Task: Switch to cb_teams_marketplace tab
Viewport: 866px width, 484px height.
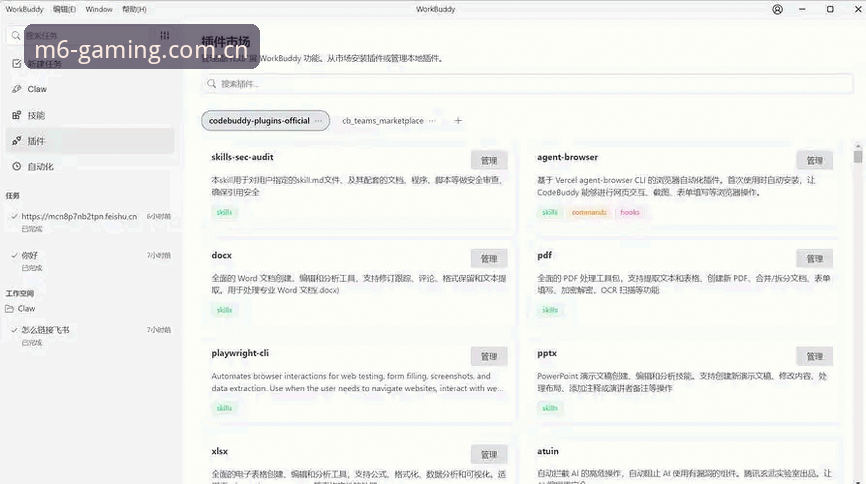Action: pyautogui.click(x=383, y=121)
